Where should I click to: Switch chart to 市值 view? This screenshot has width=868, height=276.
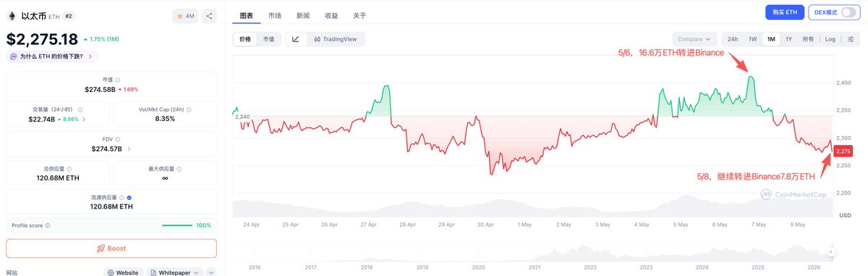(268, 39)
